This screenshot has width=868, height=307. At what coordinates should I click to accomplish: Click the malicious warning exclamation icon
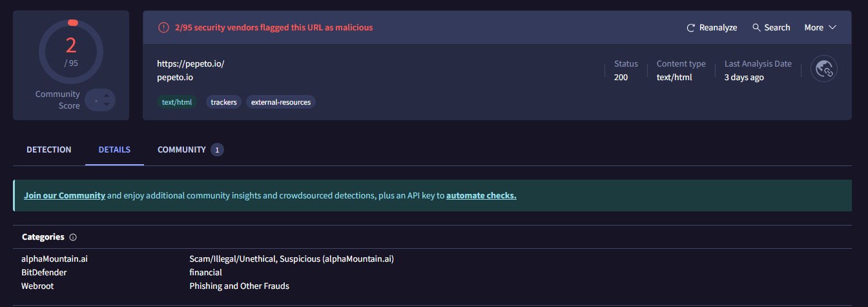click(x=163, y=28)
